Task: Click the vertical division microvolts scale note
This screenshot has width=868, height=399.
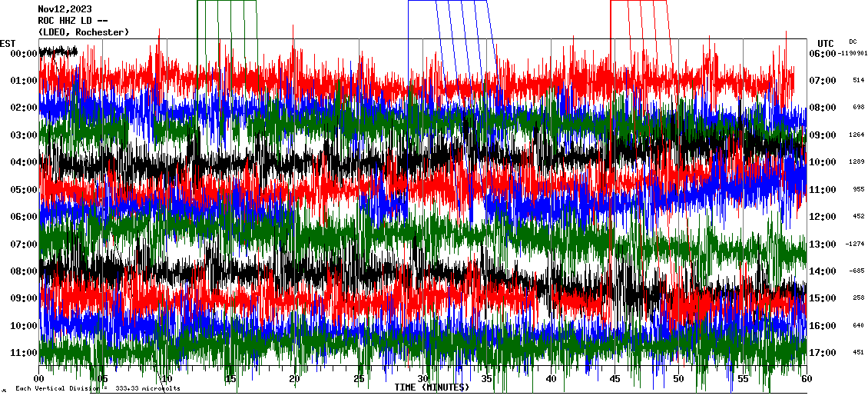Action: pos(98,389)
